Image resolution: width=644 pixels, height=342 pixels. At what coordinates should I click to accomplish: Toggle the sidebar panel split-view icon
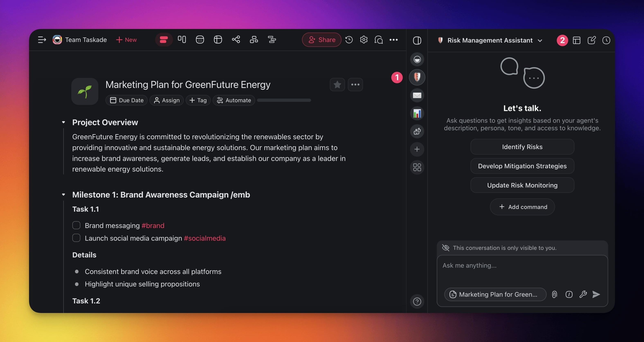(417, 40)
